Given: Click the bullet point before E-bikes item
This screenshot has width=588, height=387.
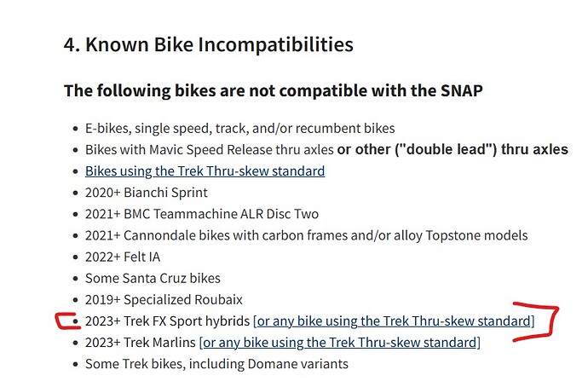Looking at the screenshot, I should pos(76,129).
